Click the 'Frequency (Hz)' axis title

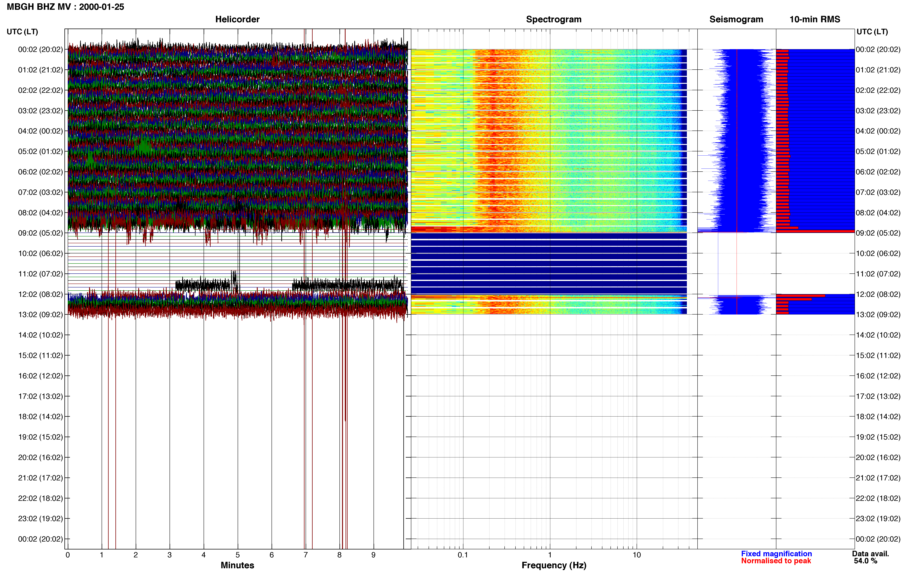[x=554, y=565]
